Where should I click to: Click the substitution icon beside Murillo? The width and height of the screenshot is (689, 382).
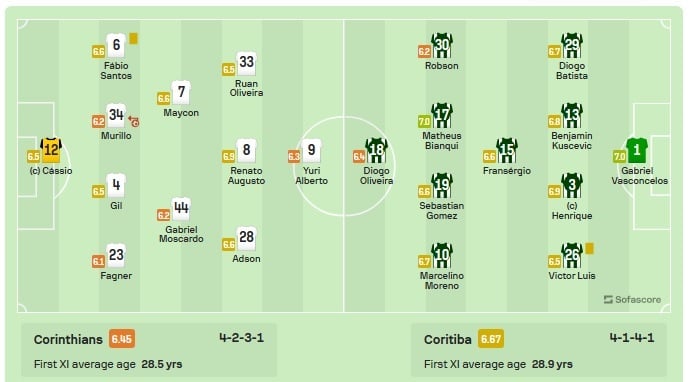[134, 121]
